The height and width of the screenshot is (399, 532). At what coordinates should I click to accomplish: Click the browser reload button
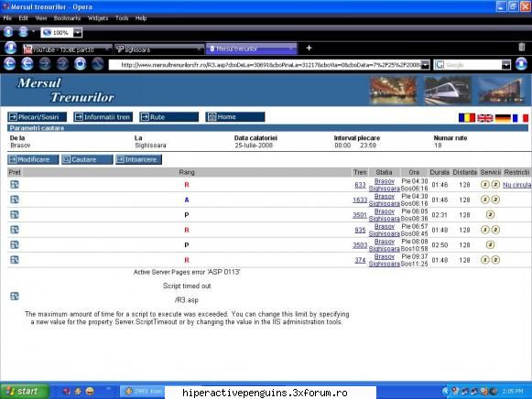click(80, 64)
